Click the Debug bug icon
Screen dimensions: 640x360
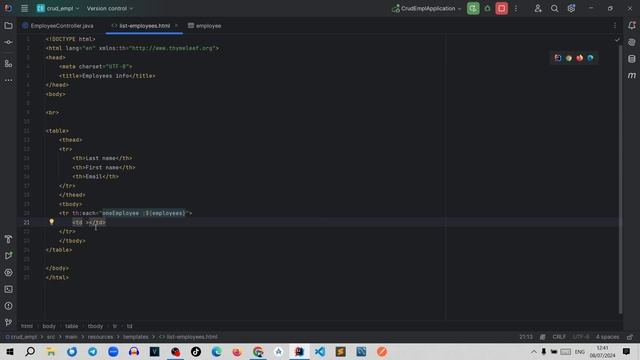tap(487, 9)
